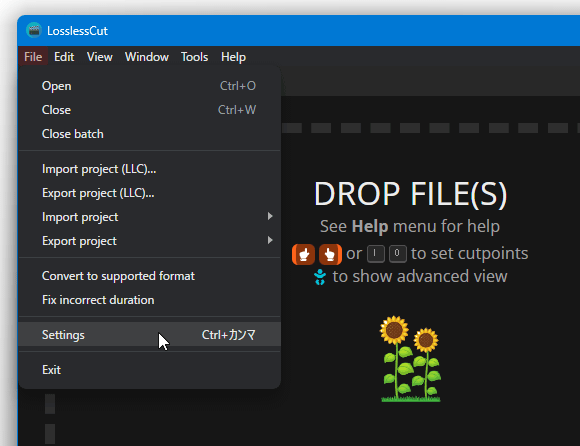
Task: Select Import project (LLC)... entry
Action: (150, 169)
